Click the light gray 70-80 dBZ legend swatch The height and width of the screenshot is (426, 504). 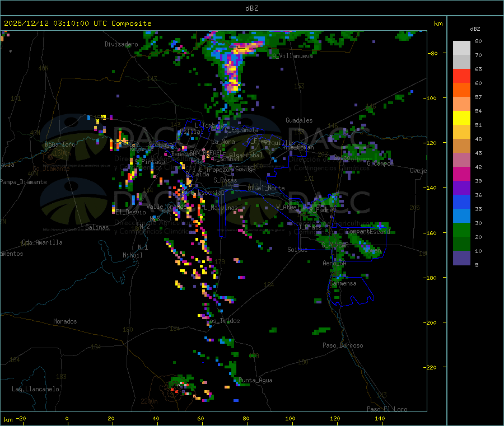[461, 48]
